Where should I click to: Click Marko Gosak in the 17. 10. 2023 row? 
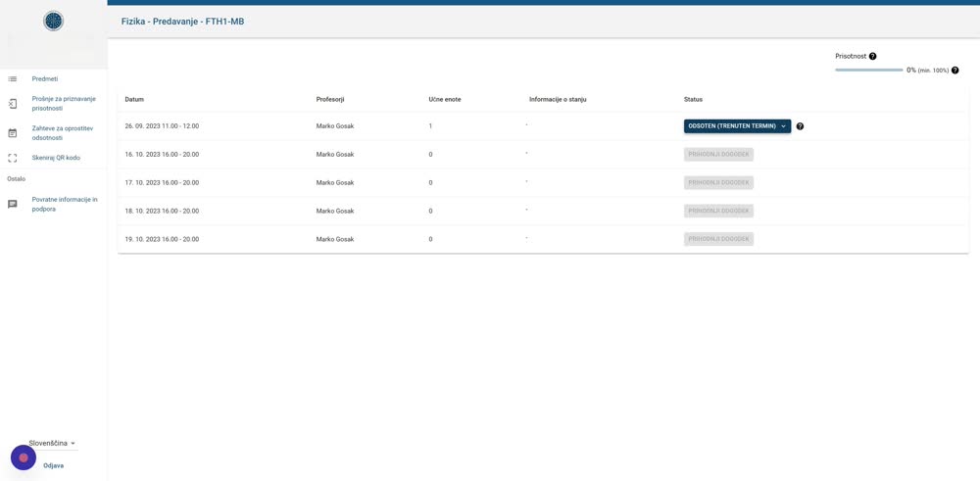(335, 182)
